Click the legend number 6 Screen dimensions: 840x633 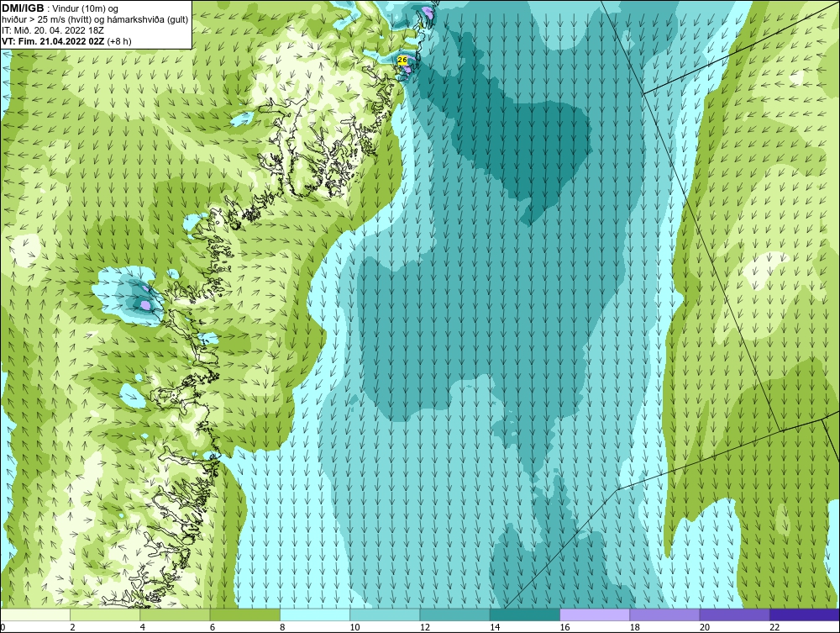point(213,628)
